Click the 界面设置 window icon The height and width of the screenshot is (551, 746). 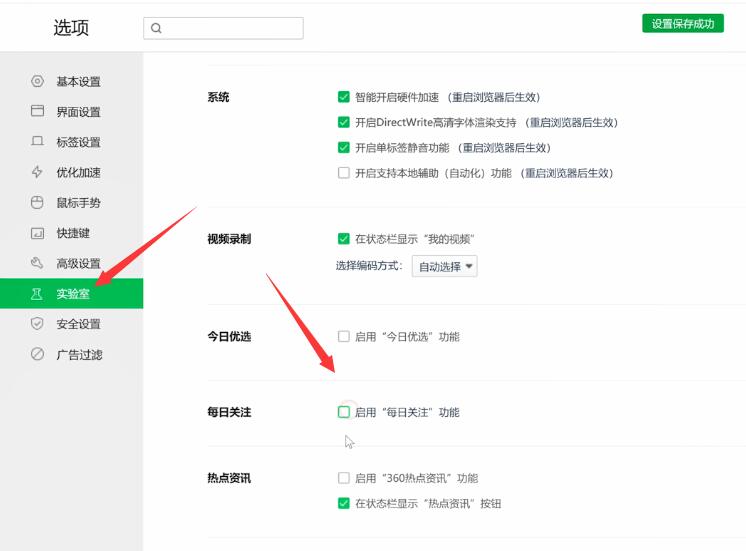[37, 111]
